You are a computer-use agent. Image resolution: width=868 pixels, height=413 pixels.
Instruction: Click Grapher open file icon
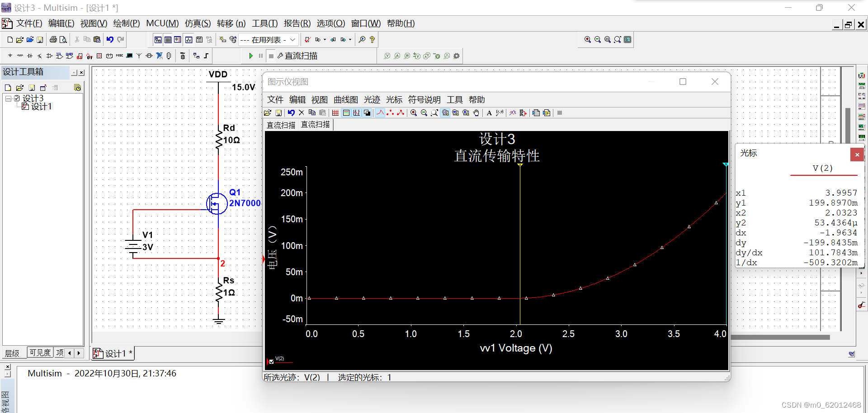tap(268, 113)
